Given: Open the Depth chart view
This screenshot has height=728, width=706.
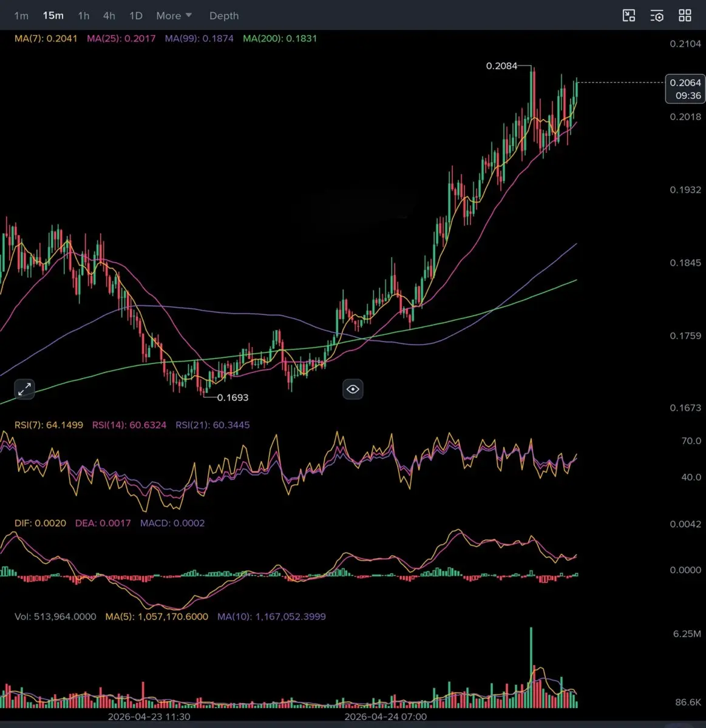Looking at the screenshot, I should pyautogui.click(x=224, y=16).
